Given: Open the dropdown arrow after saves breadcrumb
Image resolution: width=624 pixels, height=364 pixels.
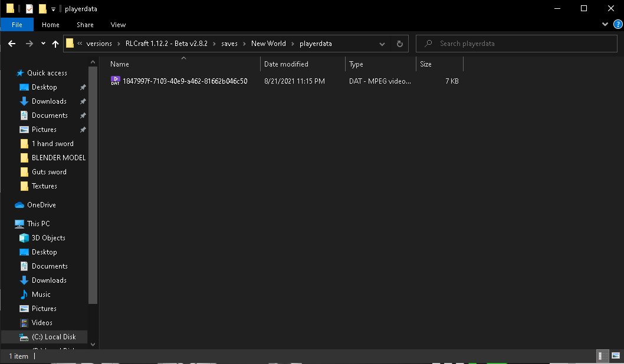Looking at the screenshot, I should [244, 44].
